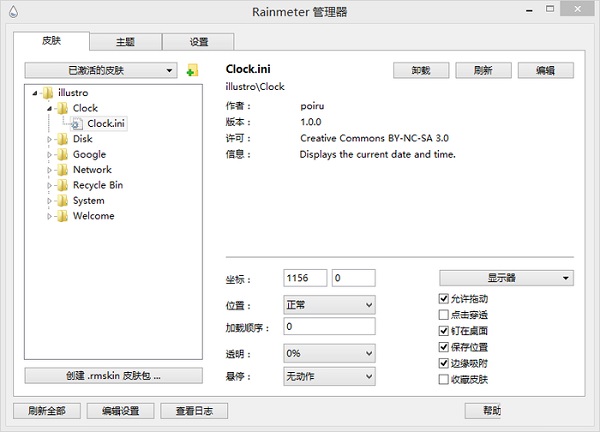
Task: Click the Network folder icon
Action: coord(62,170)
